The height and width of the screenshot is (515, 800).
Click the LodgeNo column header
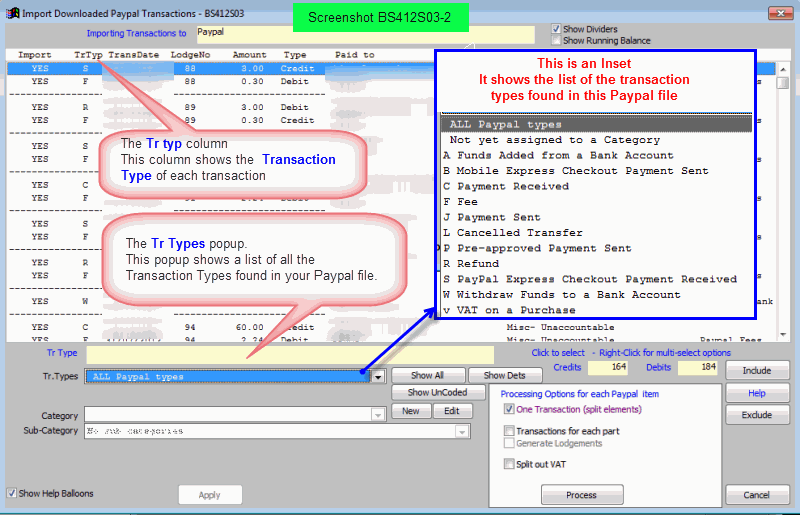click(190, 55)
